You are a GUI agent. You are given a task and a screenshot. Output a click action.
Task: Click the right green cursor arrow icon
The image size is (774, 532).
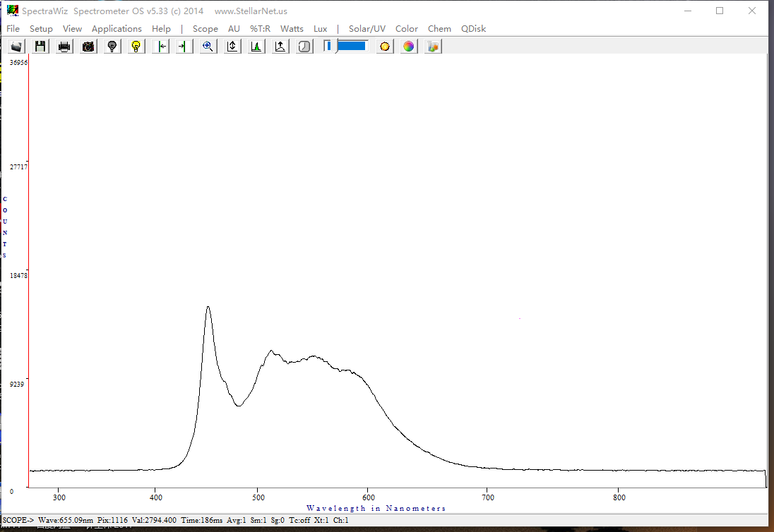[184, 47]
